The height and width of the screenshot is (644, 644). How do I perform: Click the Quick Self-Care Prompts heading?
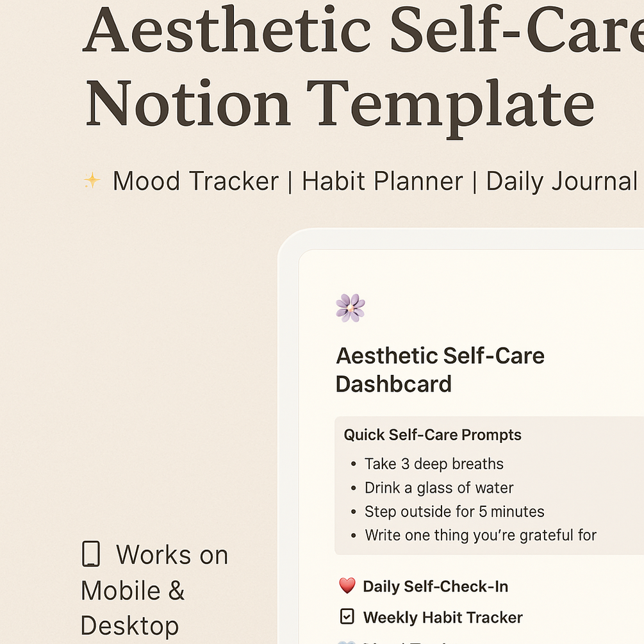tap(433, 434)
